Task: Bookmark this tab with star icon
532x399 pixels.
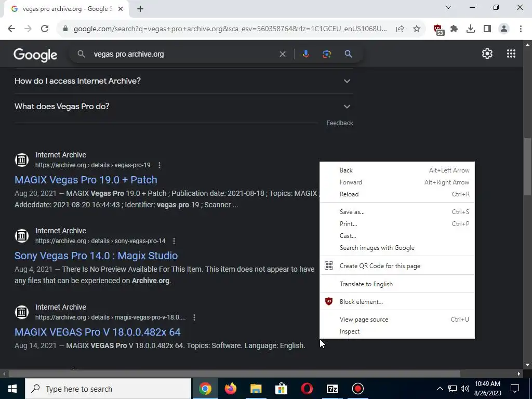Action: 417,29
